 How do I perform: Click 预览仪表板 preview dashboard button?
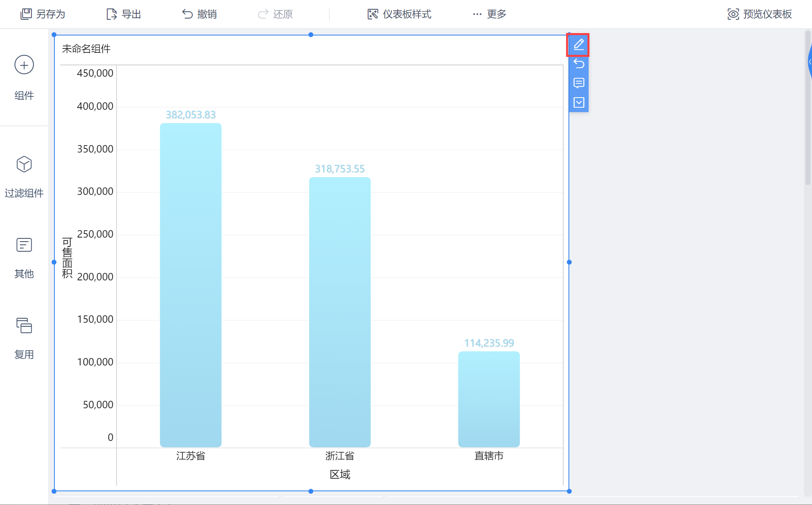pyautogui.click(x=760, y=14)
